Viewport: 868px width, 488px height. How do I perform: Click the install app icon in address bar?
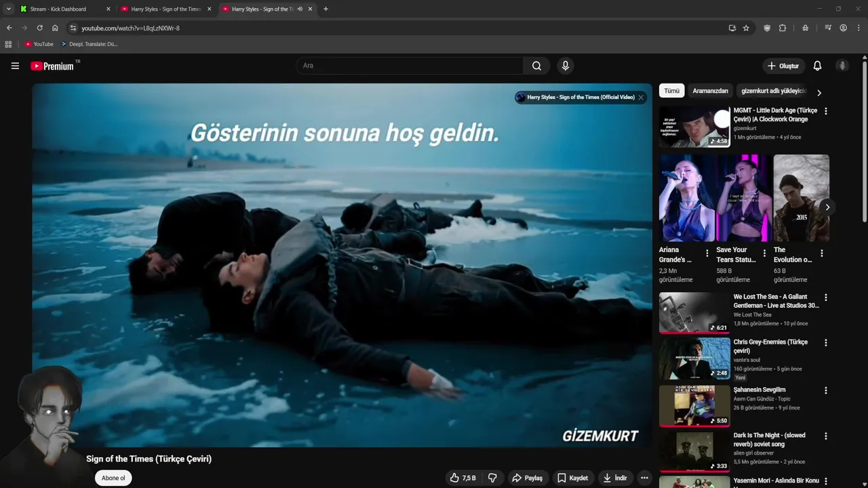click(x=732, y=28)
